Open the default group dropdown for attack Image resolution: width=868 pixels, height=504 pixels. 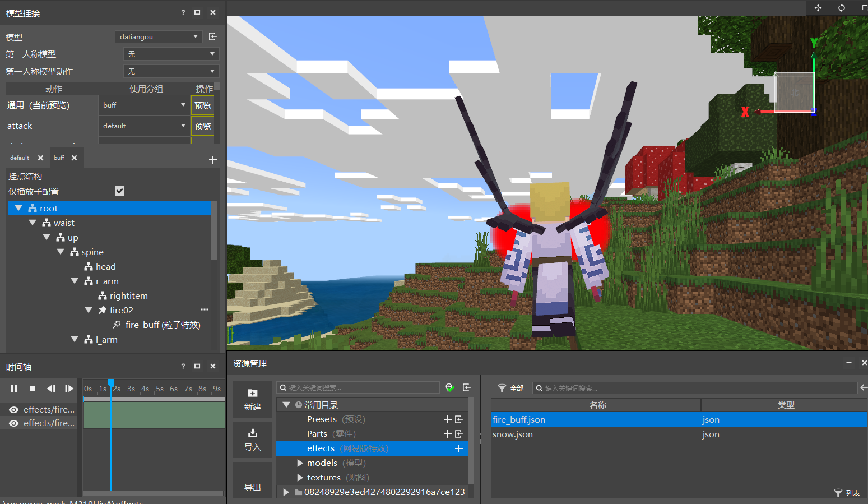point(144,126)
